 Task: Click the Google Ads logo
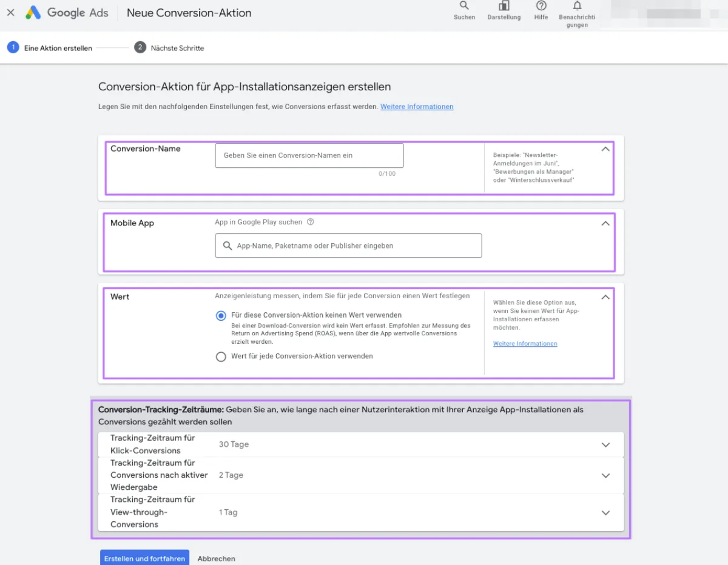coord(67,12)
